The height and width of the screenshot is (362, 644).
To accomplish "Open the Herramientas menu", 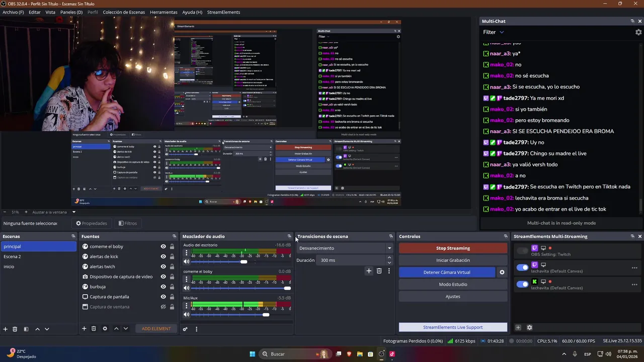I will [164, 12].
